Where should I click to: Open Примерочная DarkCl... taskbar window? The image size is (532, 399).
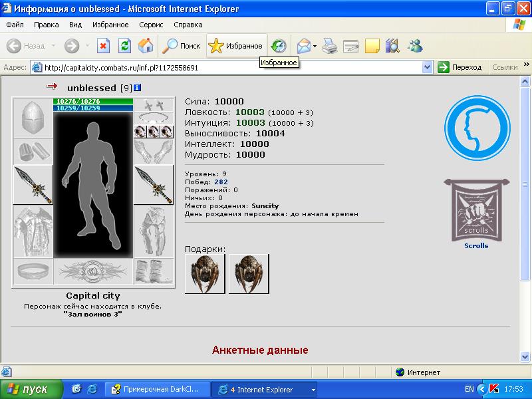156,390
